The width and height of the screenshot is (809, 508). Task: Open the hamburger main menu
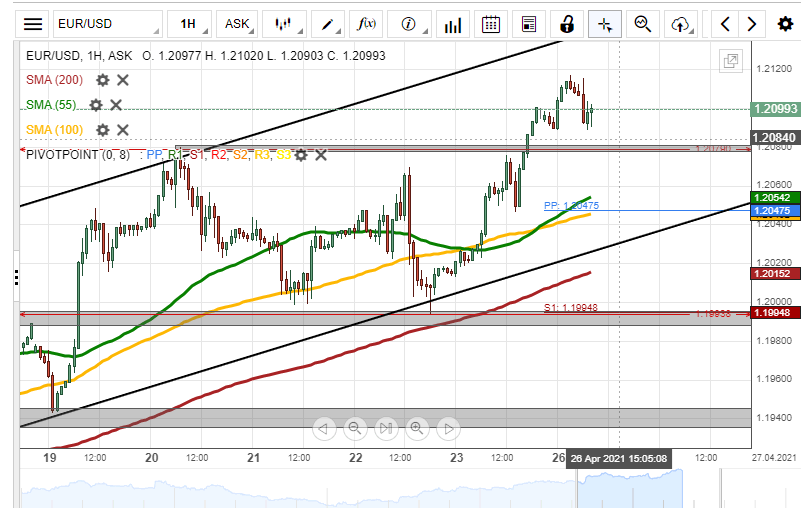tap(33, 24)
